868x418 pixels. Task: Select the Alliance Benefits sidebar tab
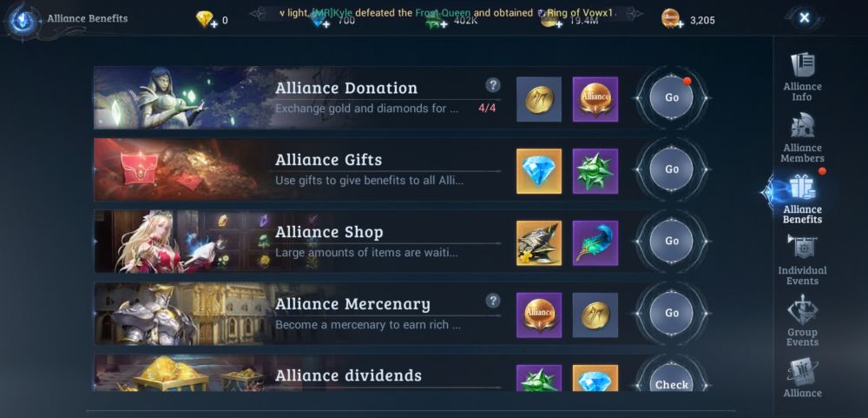pyautogui.click(x=802, y=198)
